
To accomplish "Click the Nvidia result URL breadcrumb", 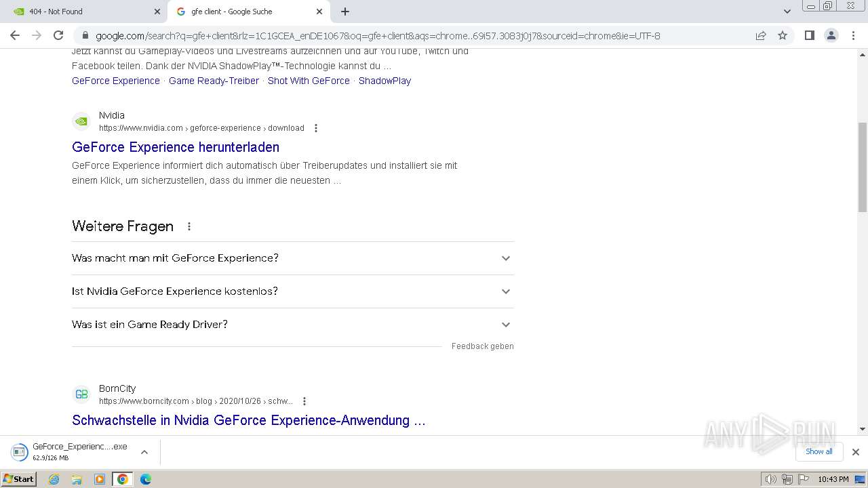I will [x=201, y=128].
